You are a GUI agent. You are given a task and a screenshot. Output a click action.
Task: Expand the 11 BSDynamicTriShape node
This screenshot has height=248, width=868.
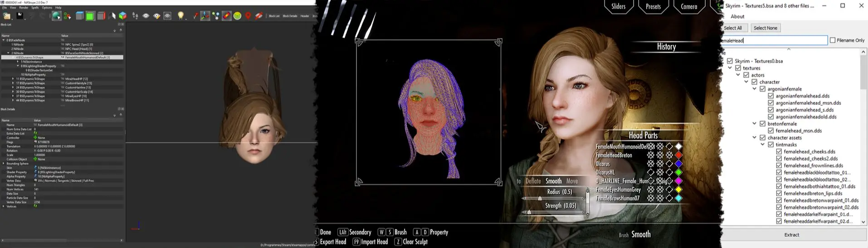click(13, 79)
